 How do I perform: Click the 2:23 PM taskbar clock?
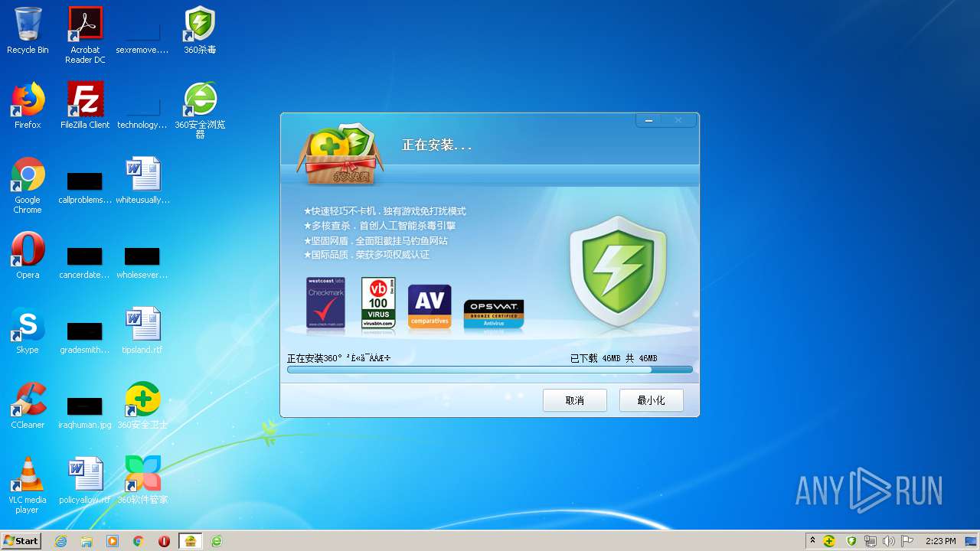point(940,541)
